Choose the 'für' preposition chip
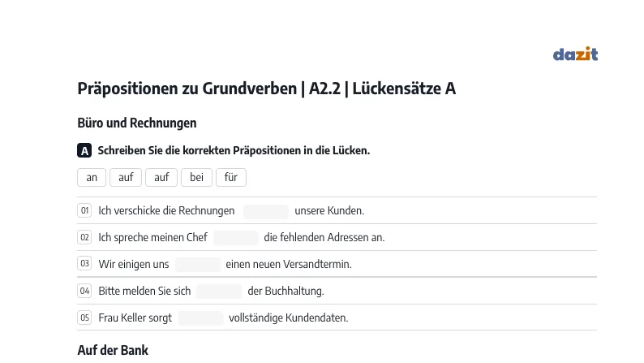This screenshot has height=363, width=644. (x=231, y=177)
